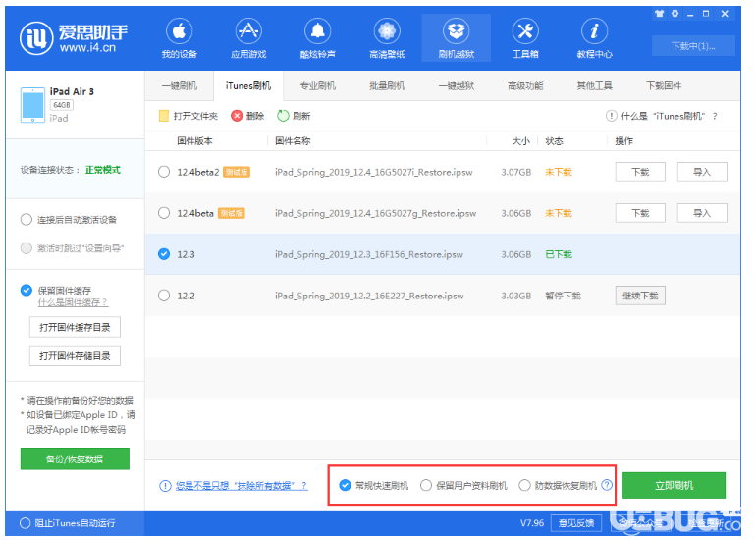Click the red 删除 delete icon

(237, 116)
